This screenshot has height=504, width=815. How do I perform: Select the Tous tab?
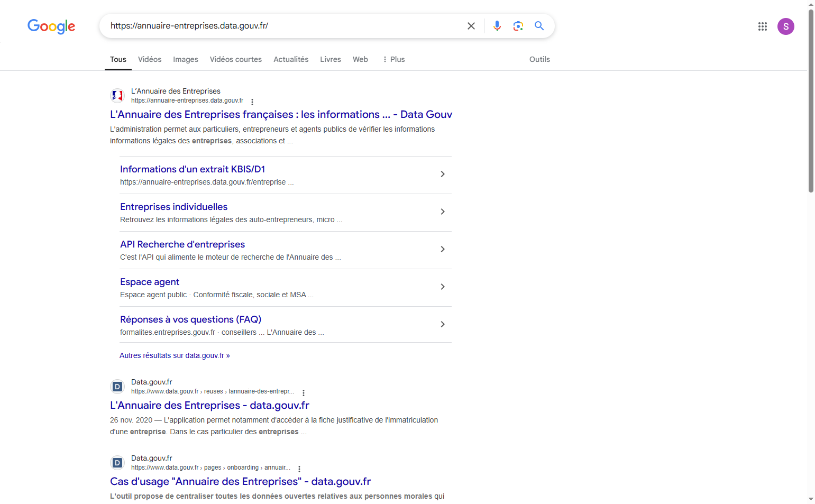pyautogui.click(x=118, y=59)
